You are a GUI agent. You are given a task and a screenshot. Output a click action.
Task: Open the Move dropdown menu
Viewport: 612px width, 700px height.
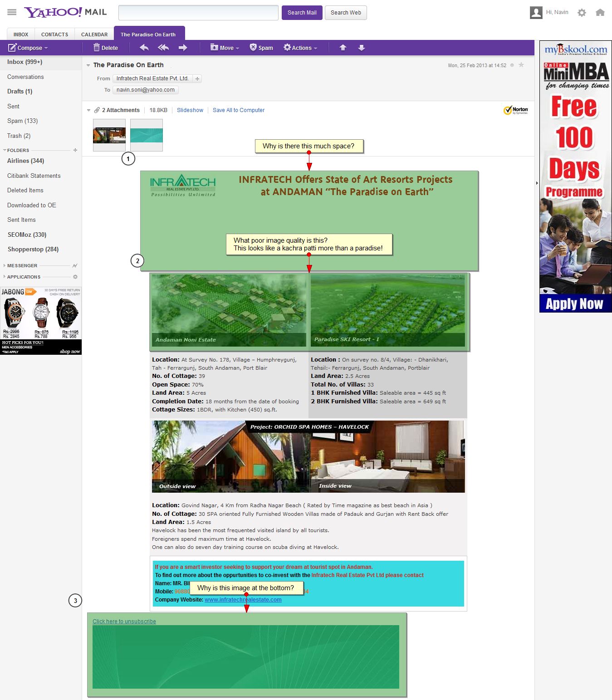tap(225, 48)
